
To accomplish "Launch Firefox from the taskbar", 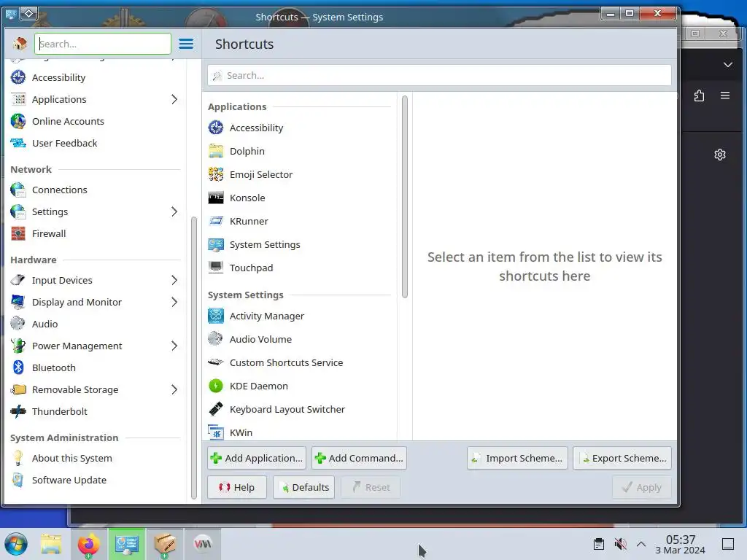I will tap(88, 544).
